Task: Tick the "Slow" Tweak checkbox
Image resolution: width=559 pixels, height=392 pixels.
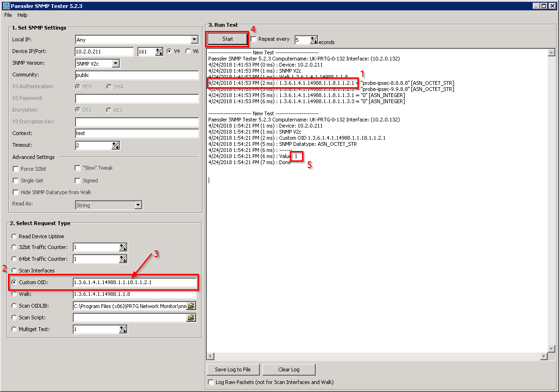Action: click(x=77, y=168)
